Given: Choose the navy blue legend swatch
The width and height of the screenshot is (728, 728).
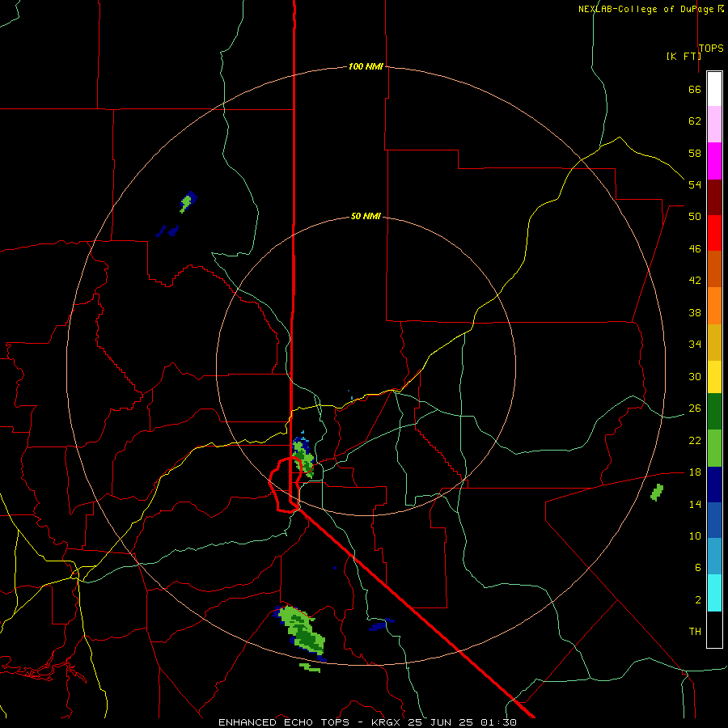Looking at the screenshot, I should point(714,485).
